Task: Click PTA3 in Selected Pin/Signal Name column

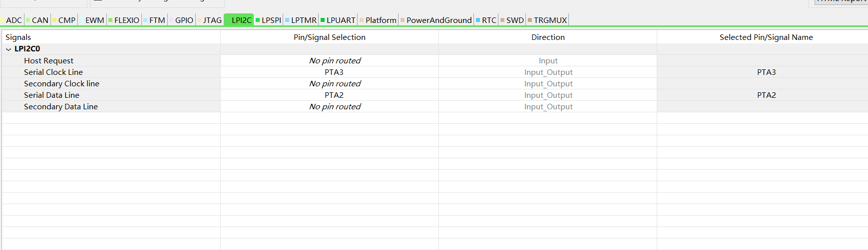Action: (x=766, y=72)
